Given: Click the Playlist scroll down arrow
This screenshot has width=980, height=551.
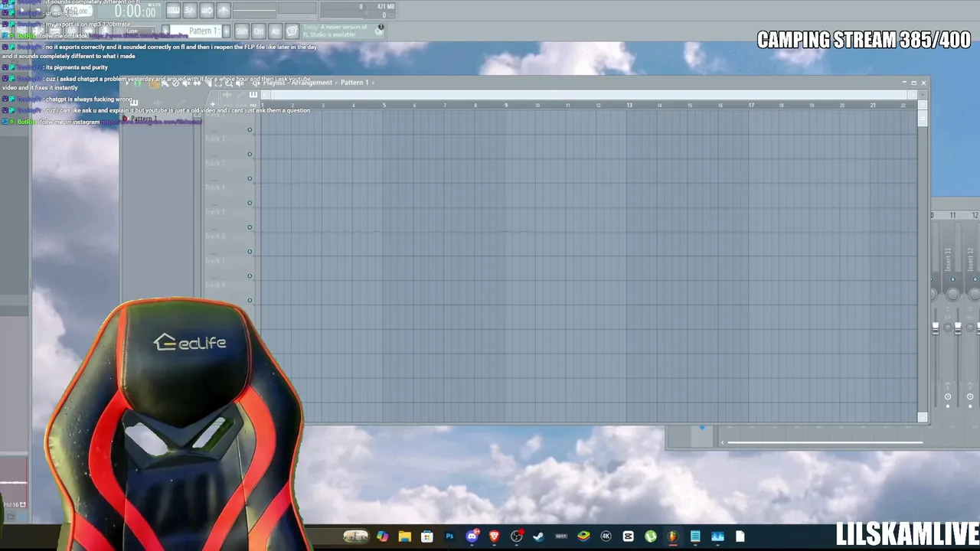Looking at the screenshot, I should point(923,418).
